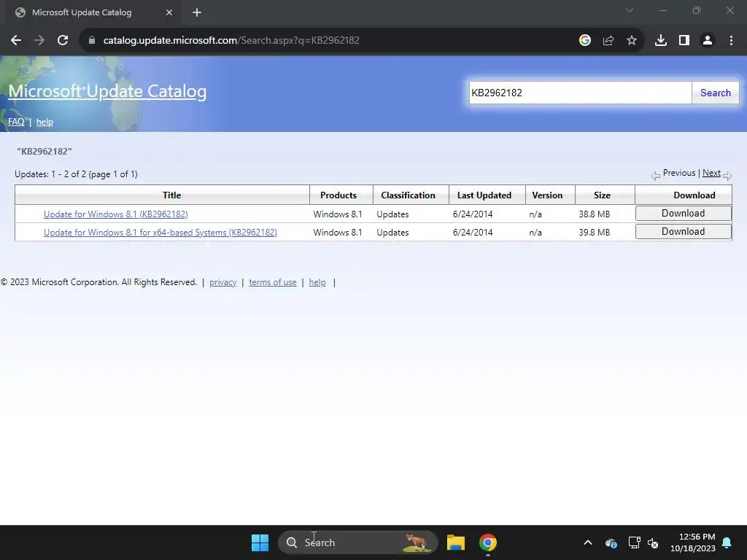The height and width of the screenshot is (560, 747).
Task: Open the Chrome profile menu
Action: coord(708,41)
